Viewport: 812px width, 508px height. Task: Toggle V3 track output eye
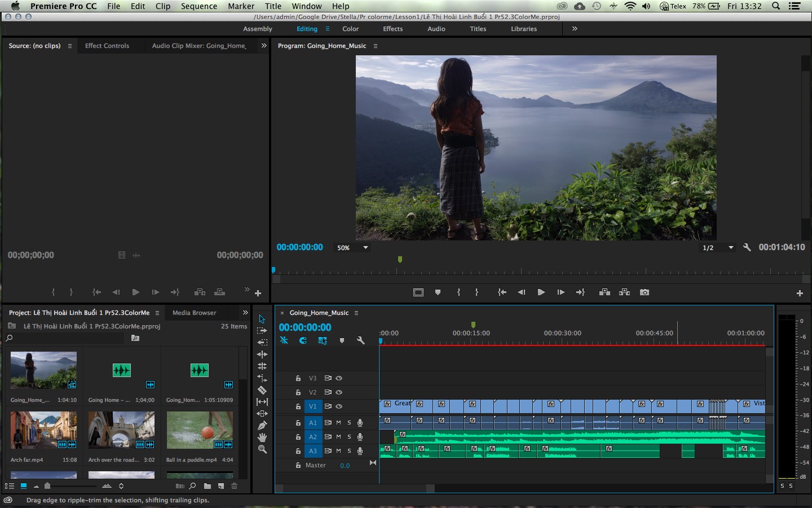coord(339,378)
